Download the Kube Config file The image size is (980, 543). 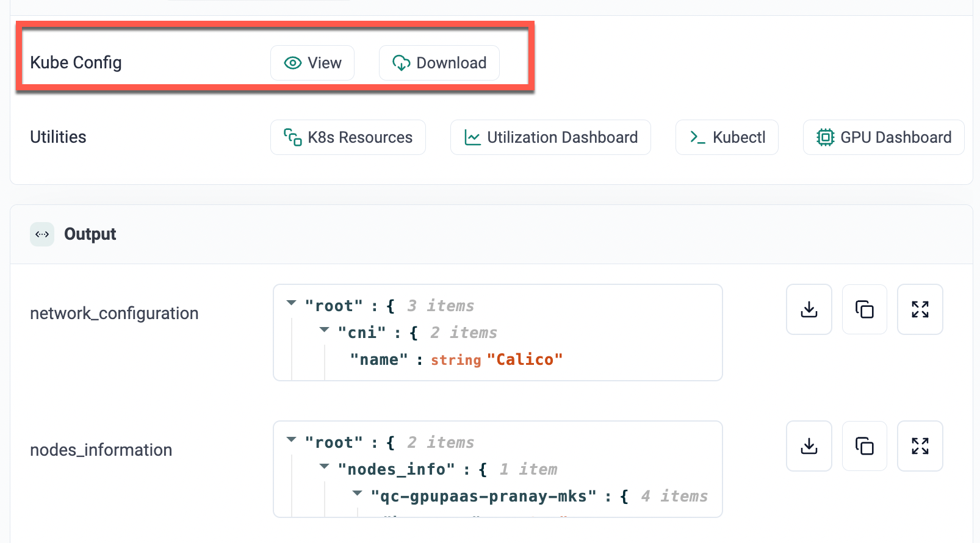coord(439,63)
